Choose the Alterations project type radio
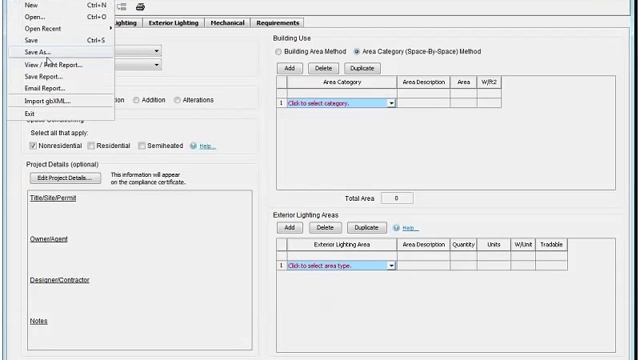This screenshot has height=360, width=640. tap(177, 100)
